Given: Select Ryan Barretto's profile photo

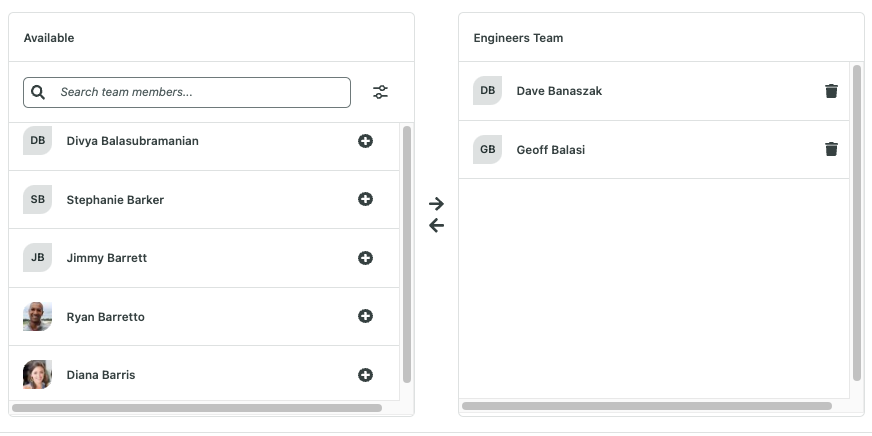Looking at the screenshot, I should 37,316.
